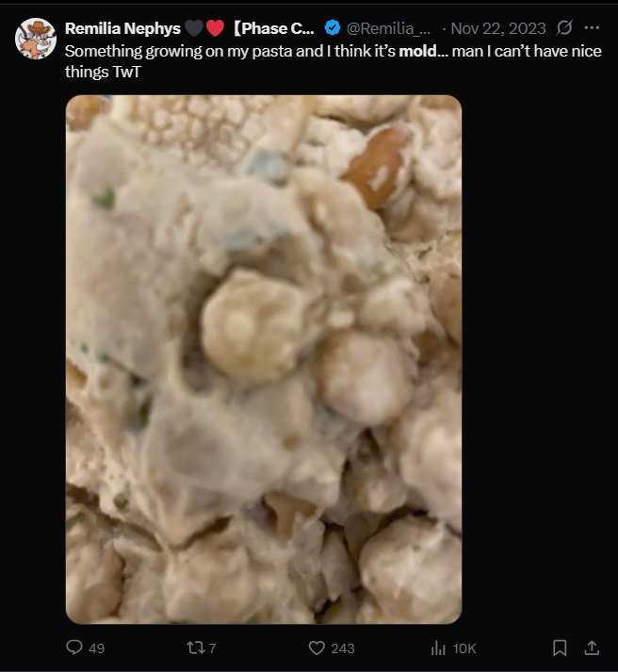This screenshot has width=618, height=672.
Task: Click the 49 replies count
Action: [x=96, y=648]
